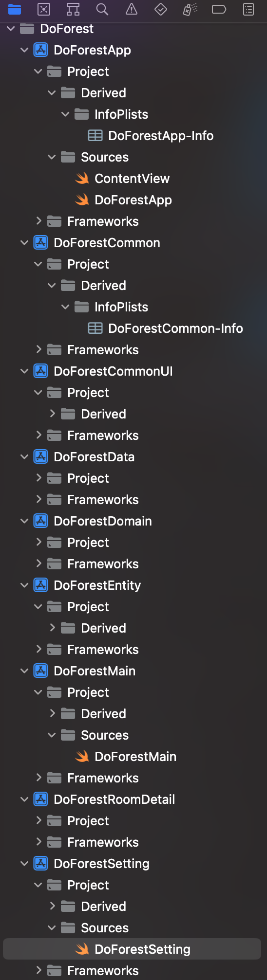
Task: Expand the Derived chevron under DoForestMain
Action: point(52,713)
